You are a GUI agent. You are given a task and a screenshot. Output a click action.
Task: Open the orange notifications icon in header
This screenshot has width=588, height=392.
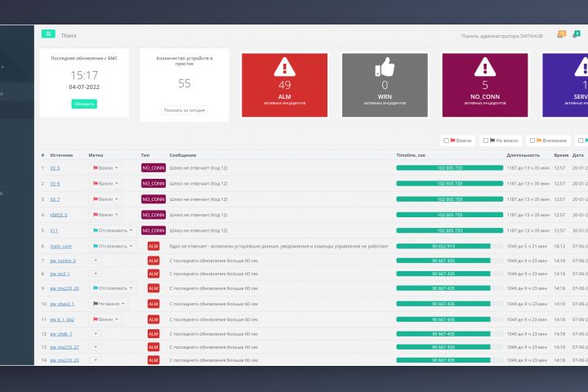(x=561, y=34)
